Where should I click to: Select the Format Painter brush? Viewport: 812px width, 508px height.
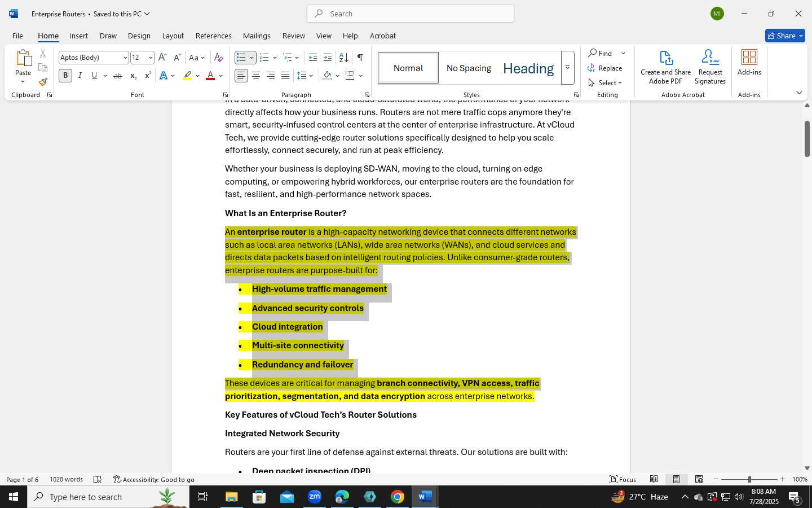pos(43,82)
